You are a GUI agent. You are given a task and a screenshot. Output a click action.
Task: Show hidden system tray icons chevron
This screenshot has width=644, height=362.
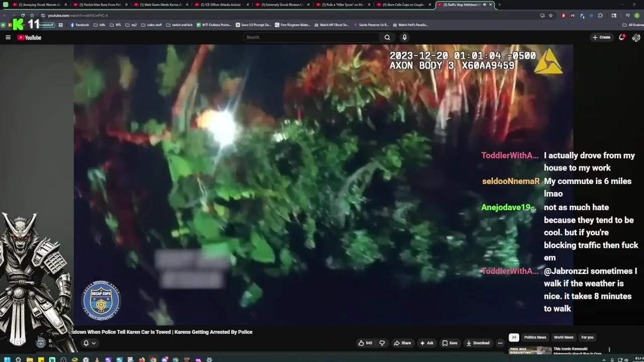(604, 359)
